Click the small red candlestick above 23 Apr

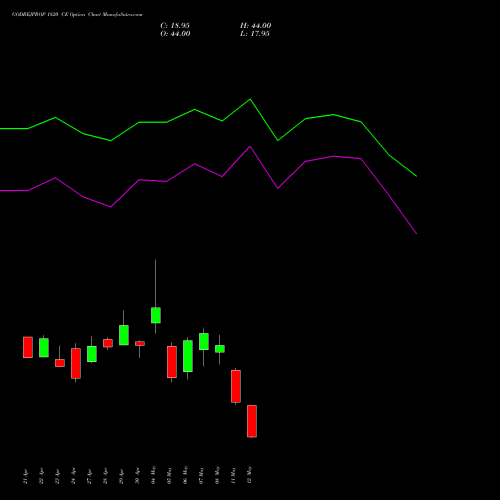tap(60, 363)
